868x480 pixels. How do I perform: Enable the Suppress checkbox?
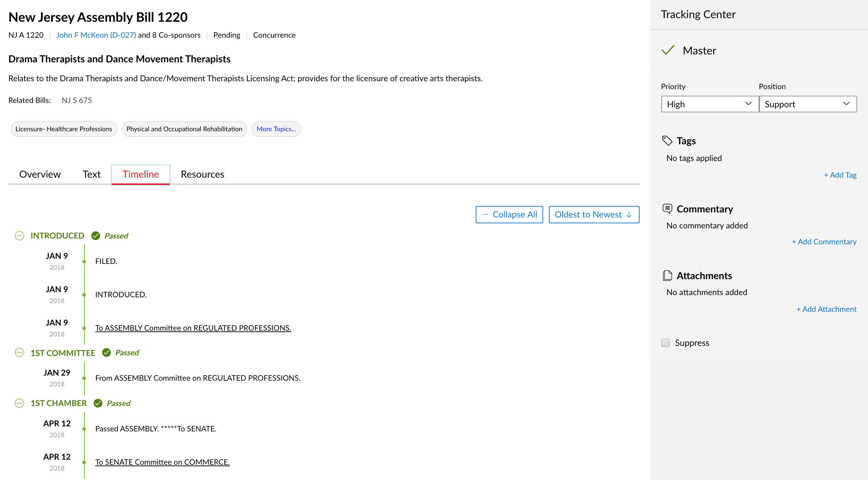coord(665,343)
